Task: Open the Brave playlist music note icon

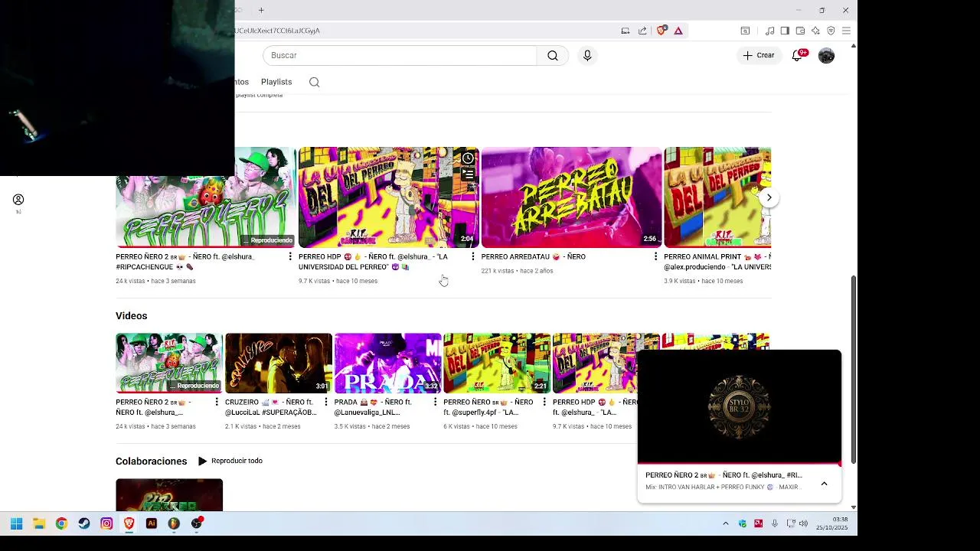Action: (x=770, y=31)
